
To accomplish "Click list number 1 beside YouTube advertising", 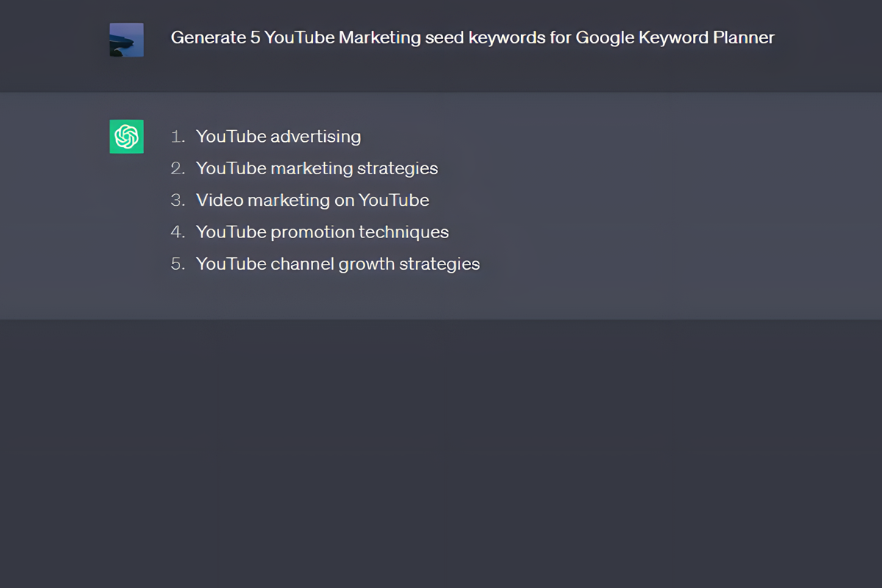I will tap(177, 137).
